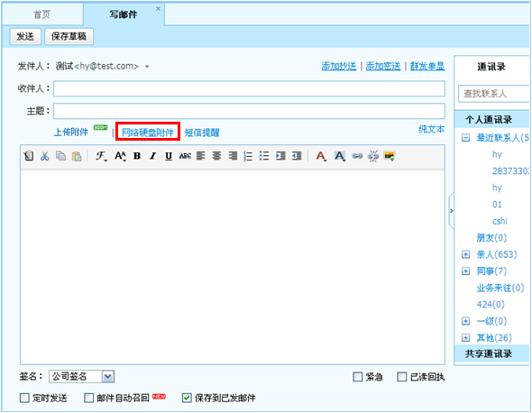This screenshot has height=413, width=532.
Task: Open the red font color picker
Action: [321, 156]
